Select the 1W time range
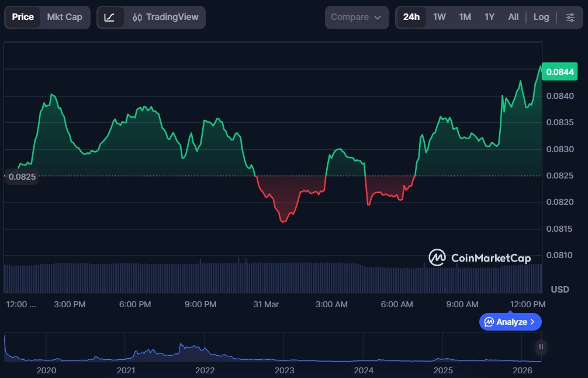The width and height of the screenshot is (588, 378). click(439, 17)
